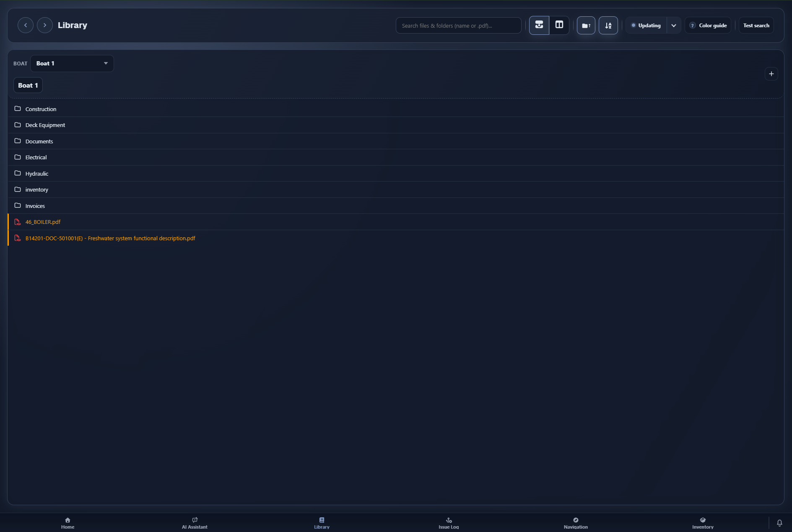Image resolution: width=792 pixels, height=532 pixels.
Task: Open the AI Assistant tab
Action: (195, 523)
